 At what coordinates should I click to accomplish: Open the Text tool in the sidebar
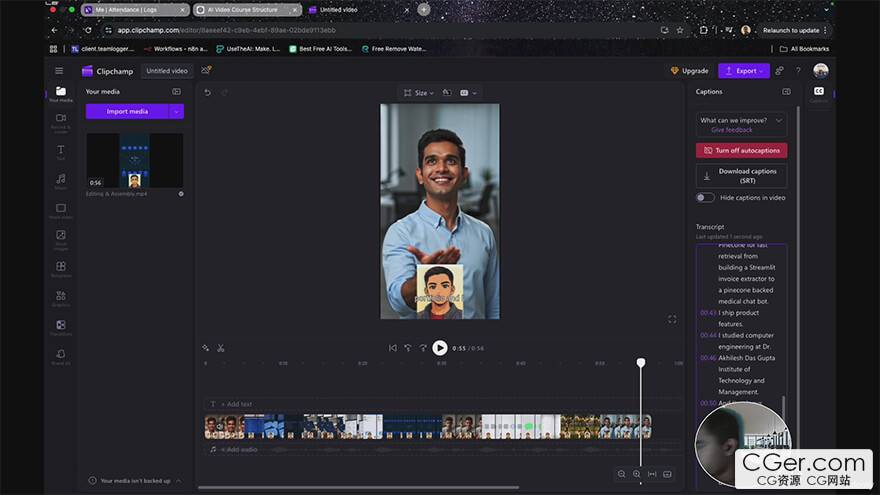coord(61,151)
